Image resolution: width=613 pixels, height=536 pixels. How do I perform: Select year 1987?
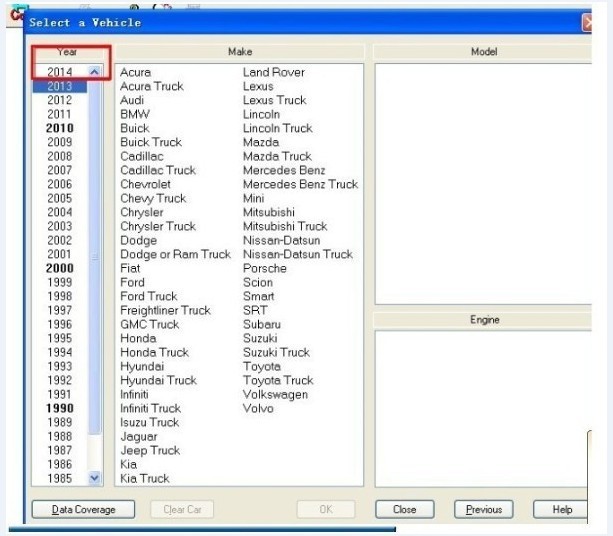point(60,450)
